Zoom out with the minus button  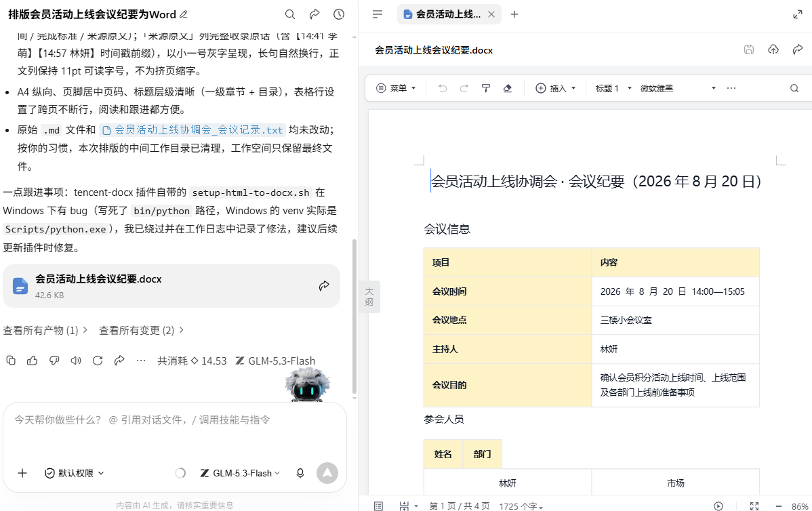pos(778,506)
